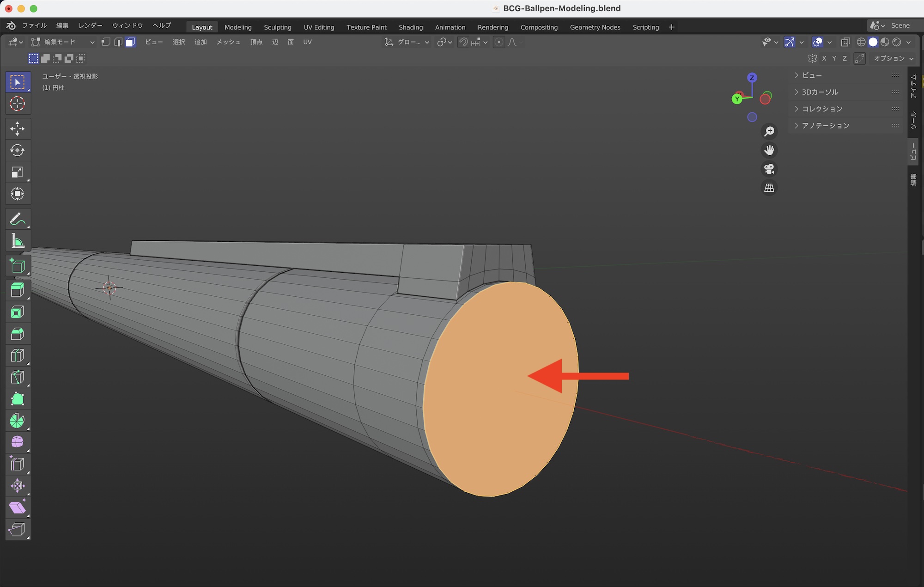Screen dimensions: 924x587
Task: Switch to the Sculpting workspace tab
Action: pyautogui.click(x=277, y=27)
